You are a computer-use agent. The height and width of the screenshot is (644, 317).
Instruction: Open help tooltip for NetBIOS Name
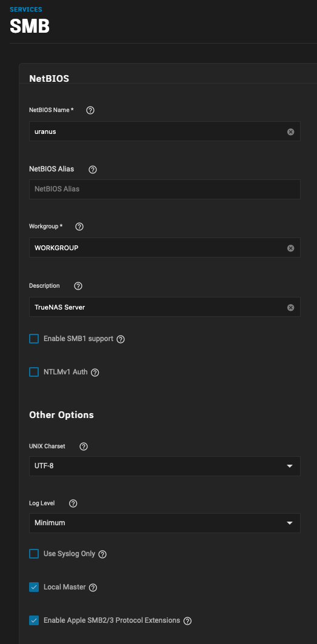point(90,110)
